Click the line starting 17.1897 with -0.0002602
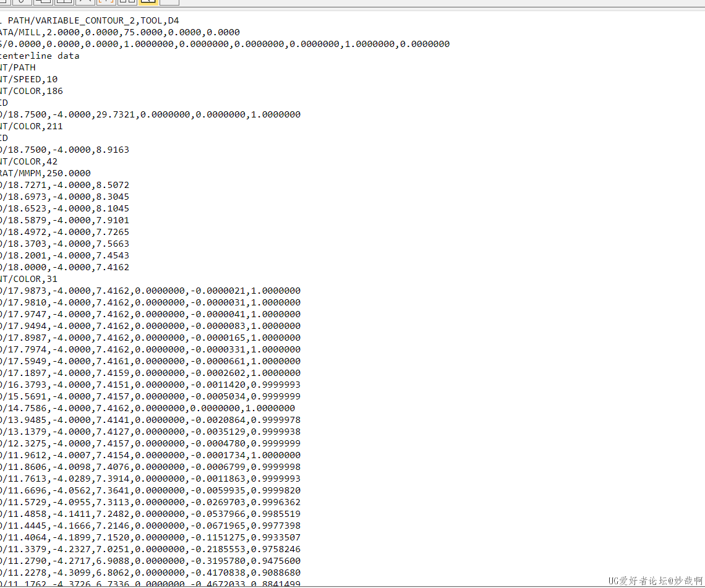The width and height of the screenshot is (705, 588). click(x=150, y=373)
